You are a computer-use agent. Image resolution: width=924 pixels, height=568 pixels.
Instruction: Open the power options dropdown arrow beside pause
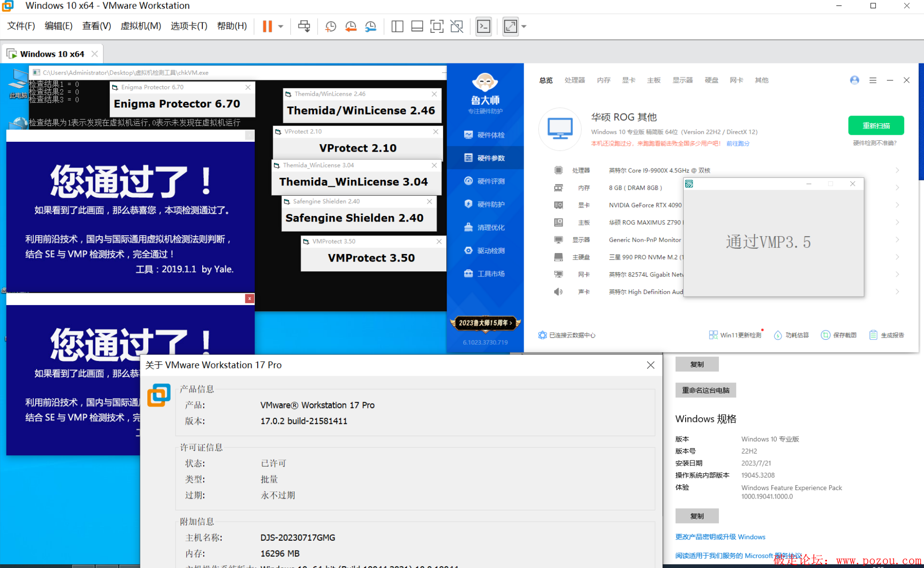tap(281, 26)
